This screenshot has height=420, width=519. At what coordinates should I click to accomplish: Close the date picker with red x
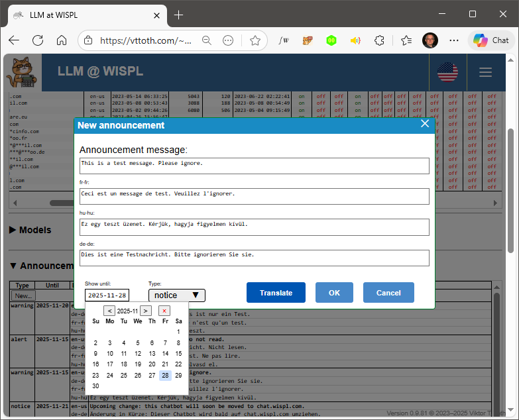tap(164, 311)
